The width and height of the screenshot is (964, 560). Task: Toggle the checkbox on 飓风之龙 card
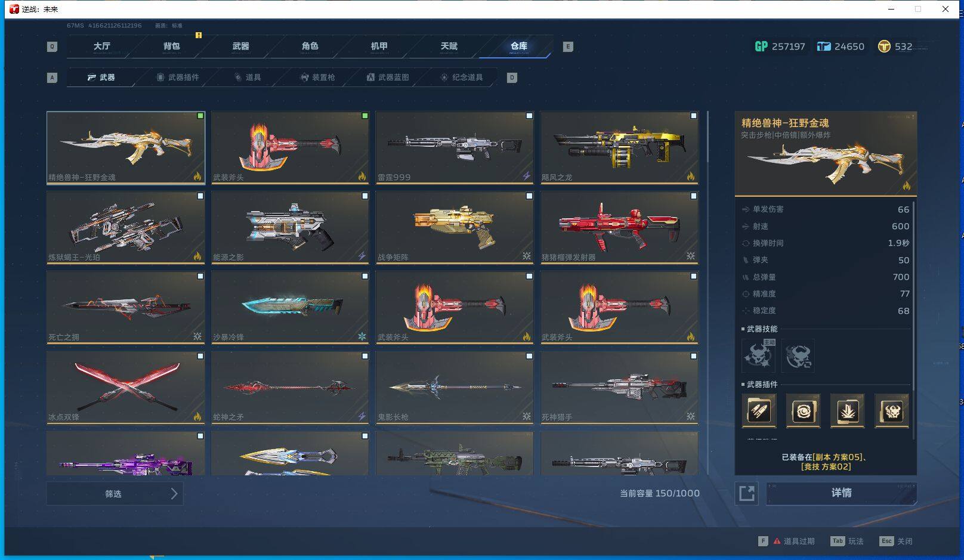694,116
